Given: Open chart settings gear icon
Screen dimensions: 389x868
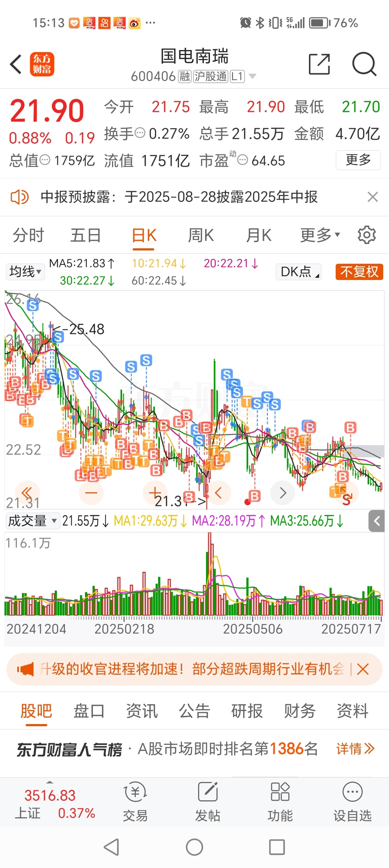Looking at the screenshot, I should pyautogui.click(x=367, y=235).
